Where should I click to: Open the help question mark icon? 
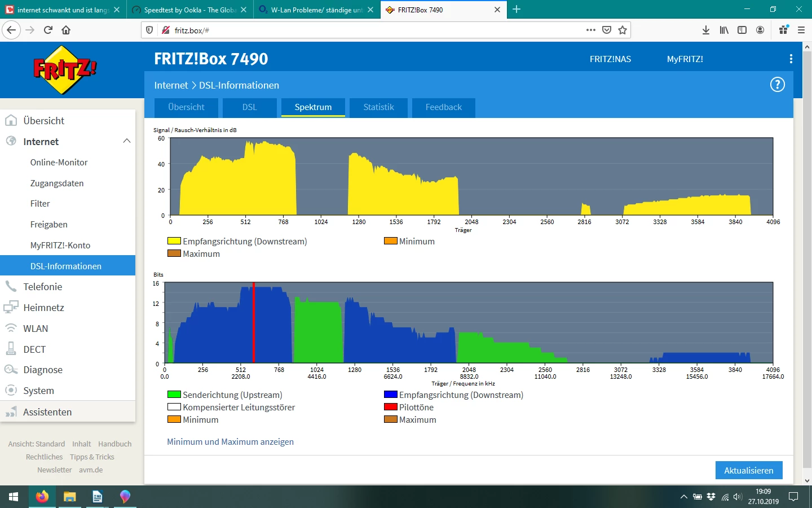(x=777, y=85)
